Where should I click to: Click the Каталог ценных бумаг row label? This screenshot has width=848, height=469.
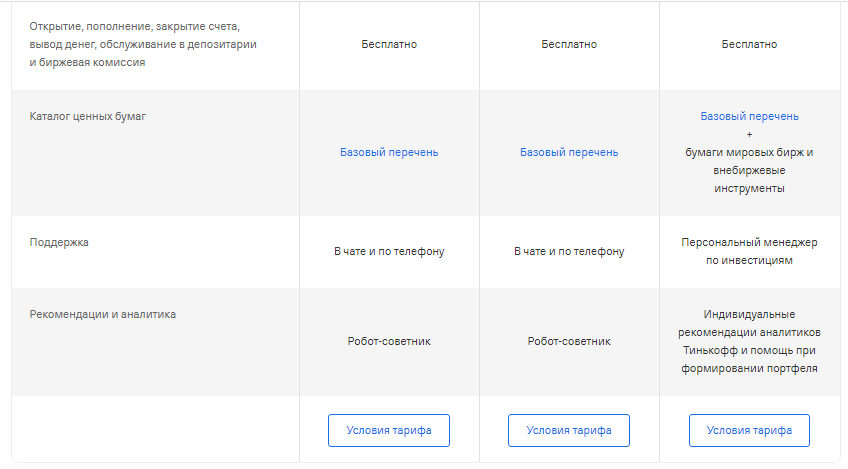[x=88, y=116]
